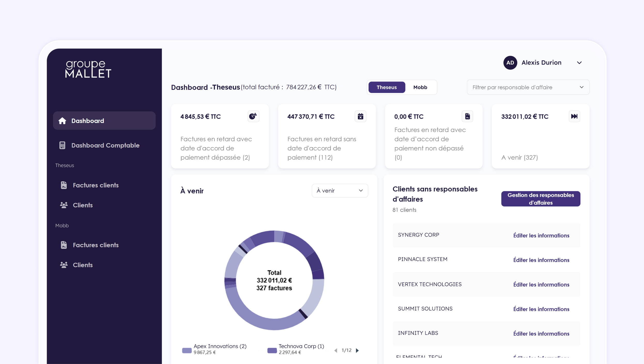Screen dimensions: 644x364
Task: Click the clock icon on the 4 845,53 € card
Action: click(x=253, y=116)
